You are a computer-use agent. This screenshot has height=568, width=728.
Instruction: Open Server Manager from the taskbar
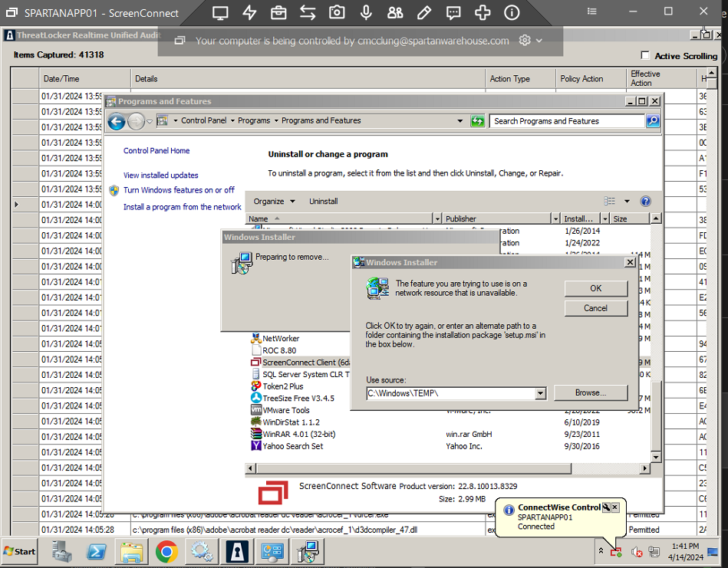(x=61, y=552)
